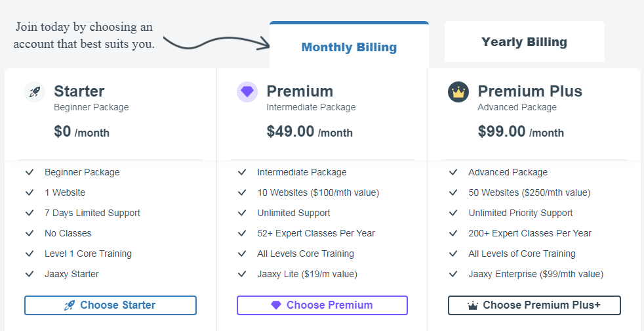
Task: Click the Jaaxy Lite feature text
Action: (x=307, y=274)
